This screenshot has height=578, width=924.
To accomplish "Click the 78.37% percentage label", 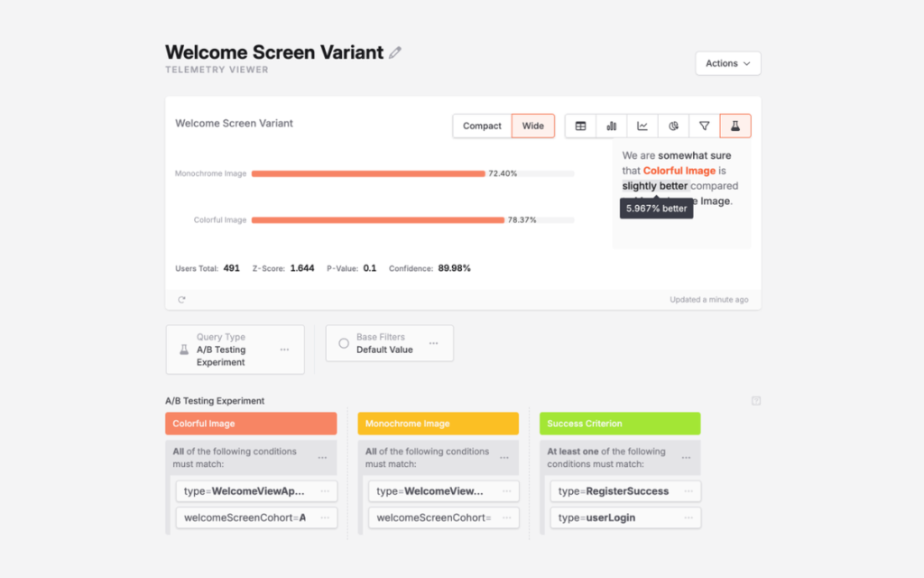I will pyautogui.click(x=522, y=220).
